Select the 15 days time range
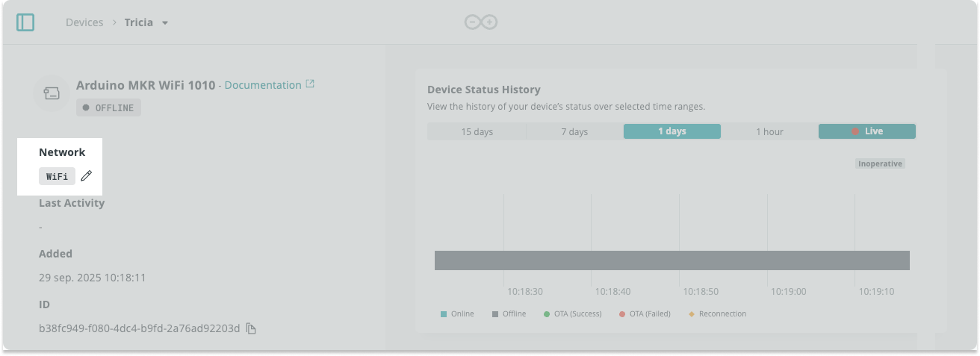Image resolution: width=980 pixels, height=356 pixels. click(477, 131)
